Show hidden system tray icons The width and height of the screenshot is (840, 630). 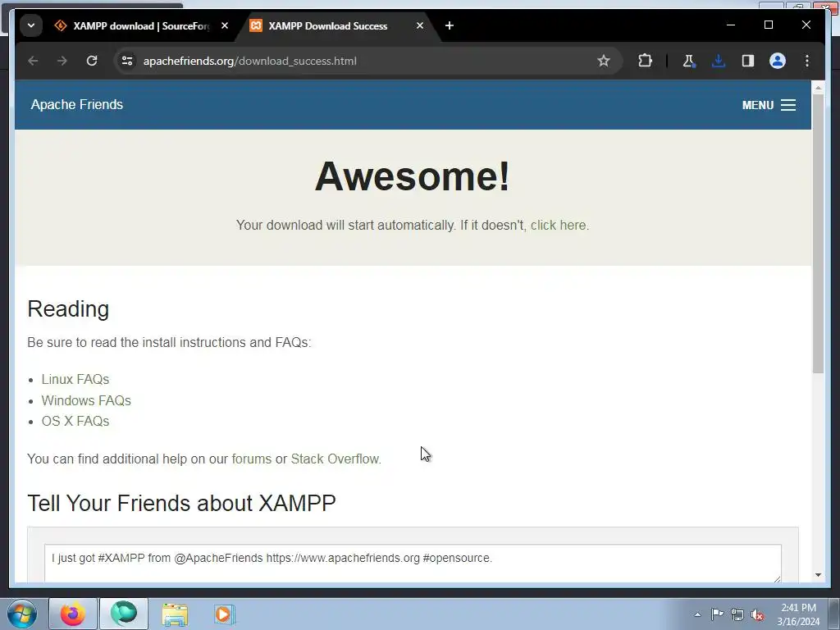(x=697, y=614)
